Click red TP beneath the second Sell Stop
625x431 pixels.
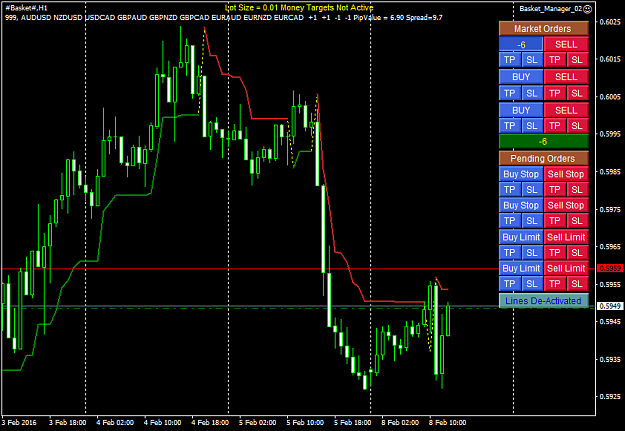(x=555, y=221)
